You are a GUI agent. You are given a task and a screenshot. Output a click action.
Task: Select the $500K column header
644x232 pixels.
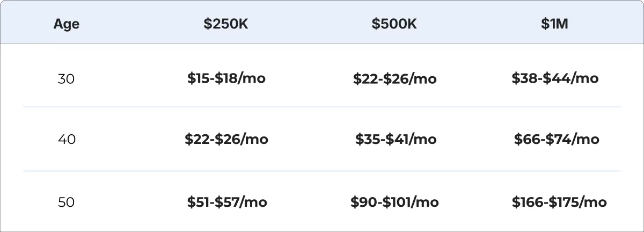click(394, 24)
